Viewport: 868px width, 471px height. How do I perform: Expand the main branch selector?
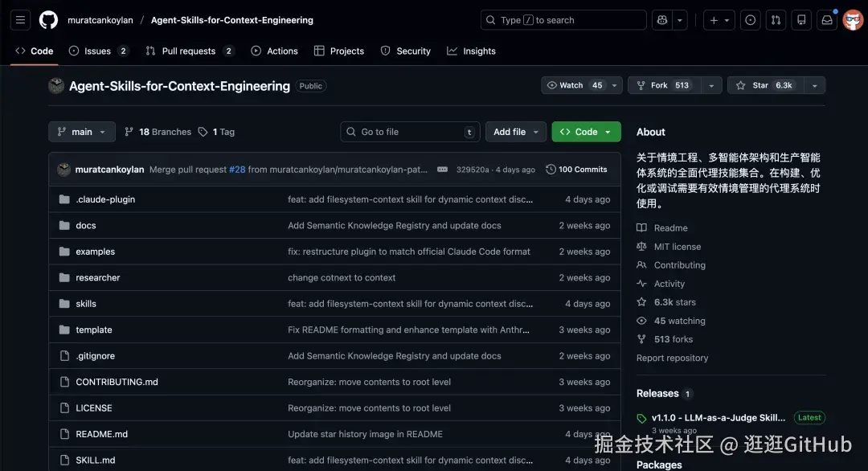82,132
